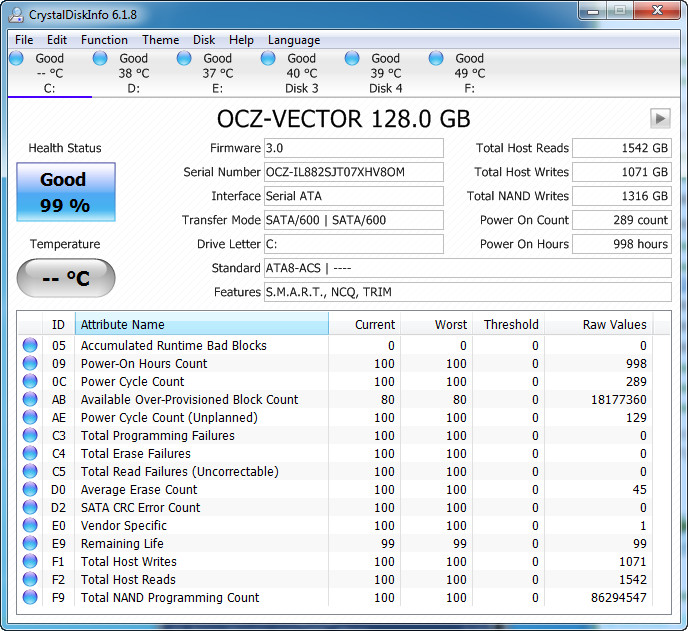Screen dimensions: 688x631
Task: Select Disk 4 at 39 °C
Action: 385,73
